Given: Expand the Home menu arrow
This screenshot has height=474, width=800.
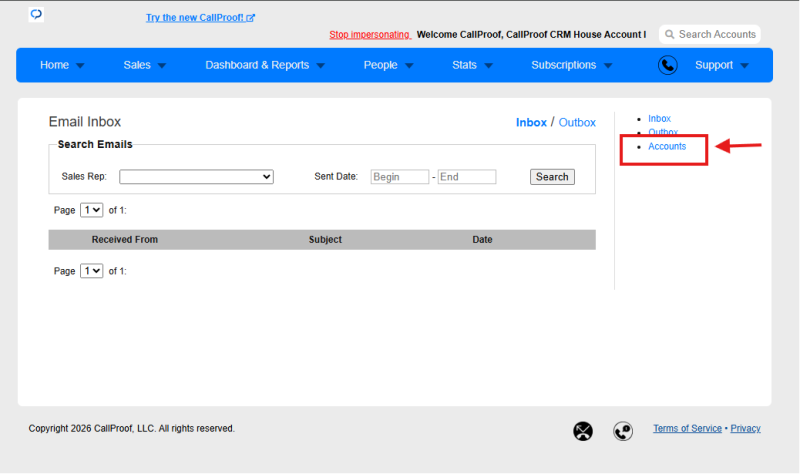Looking at the screenshot, I should [80, 66].
